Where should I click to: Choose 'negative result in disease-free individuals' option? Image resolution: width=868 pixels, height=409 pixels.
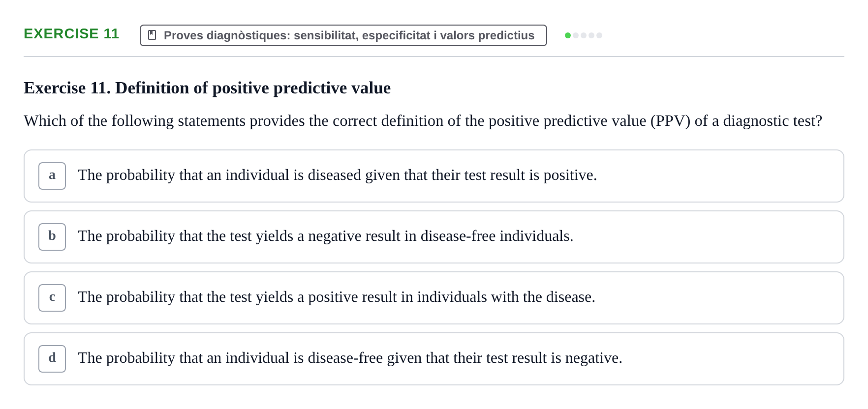(x=434, y=237)
